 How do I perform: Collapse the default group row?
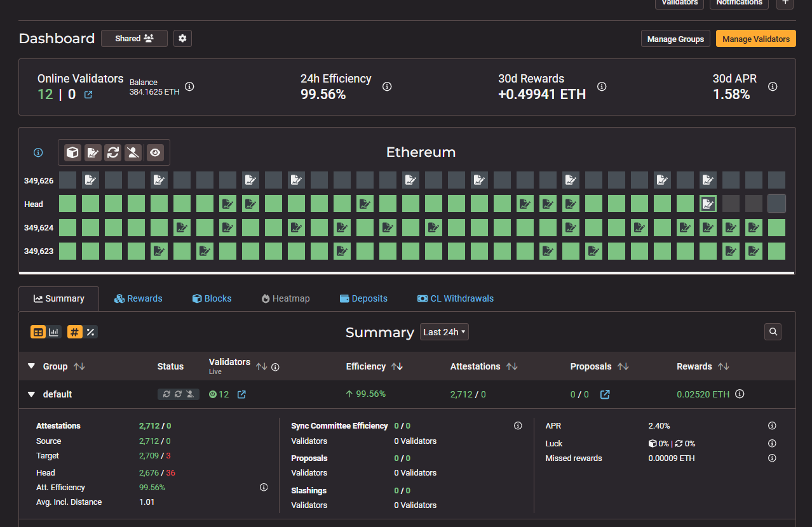click(x=31, y=394)
